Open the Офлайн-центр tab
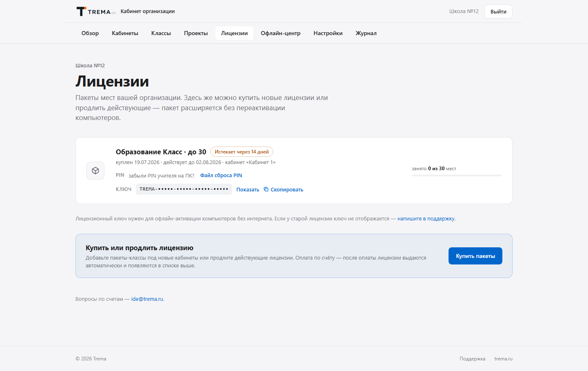 (x=281, y=33)
